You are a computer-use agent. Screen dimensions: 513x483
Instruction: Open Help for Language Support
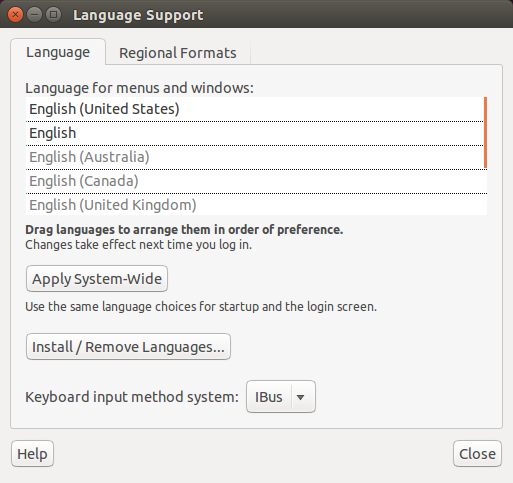pos(32,454)
